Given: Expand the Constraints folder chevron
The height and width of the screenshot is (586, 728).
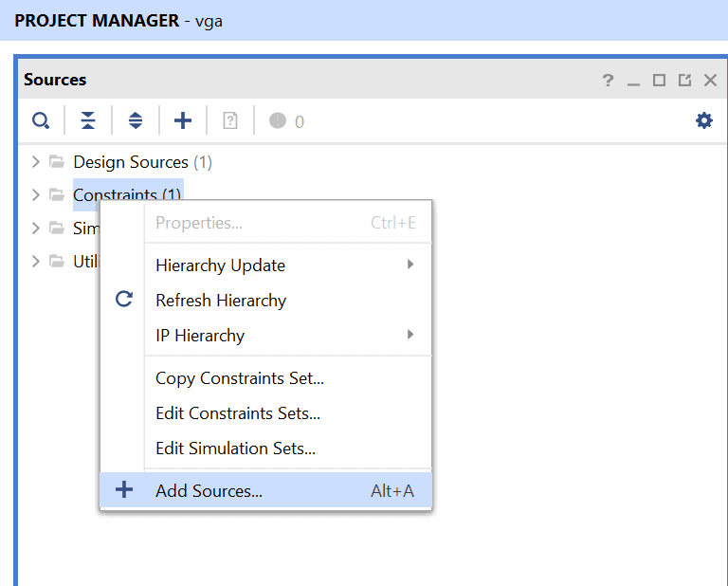Looking at the screenshot, I should point(36,195).
